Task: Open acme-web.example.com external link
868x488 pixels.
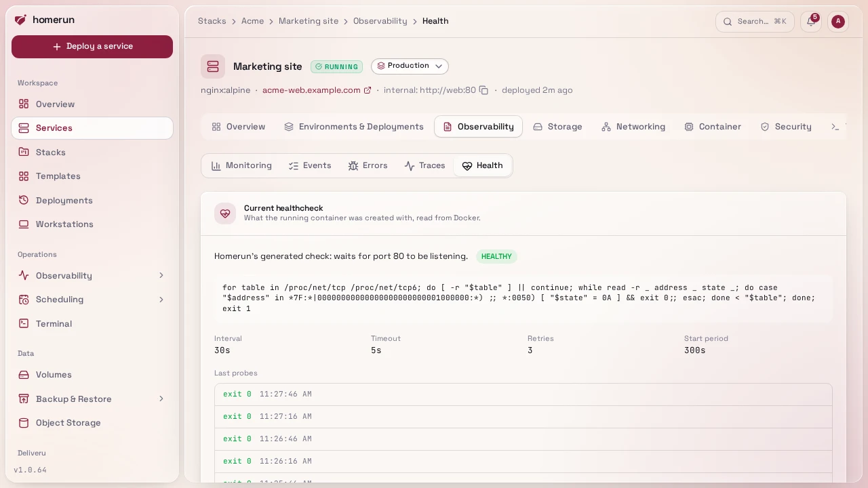Action: click(x=317, y=90)
